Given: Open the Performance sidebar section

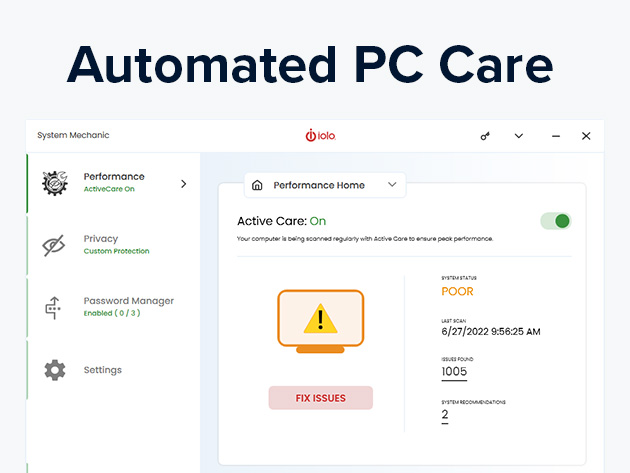Looking at the screenshot, I should pos(114,183).
